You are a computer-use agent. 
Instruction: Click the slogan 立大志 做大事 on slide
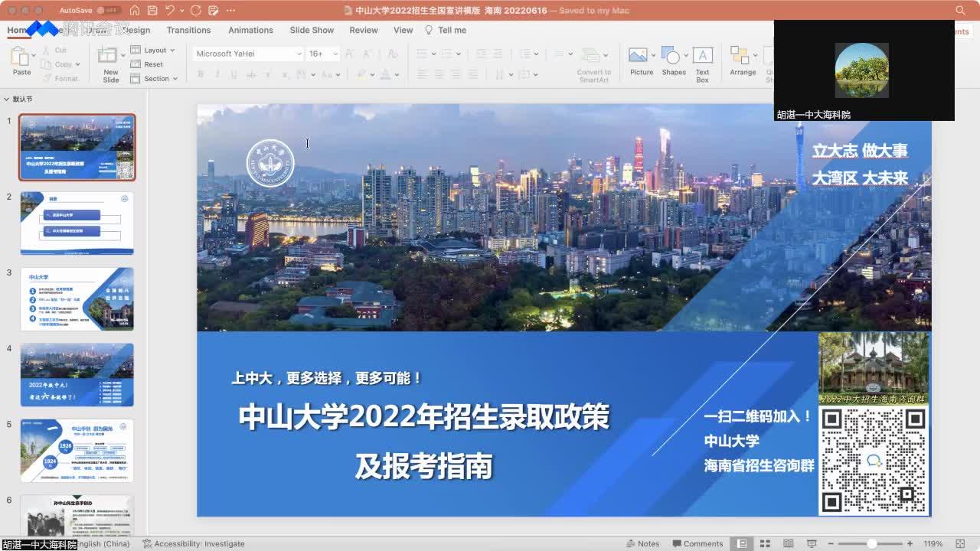(860, 151)
